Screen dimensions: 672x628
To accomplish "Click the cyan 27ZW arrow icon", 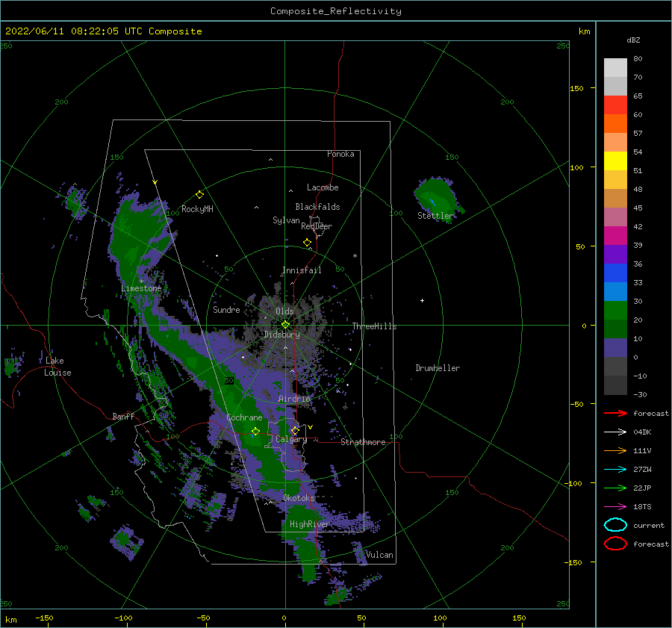I will point(615,470).
